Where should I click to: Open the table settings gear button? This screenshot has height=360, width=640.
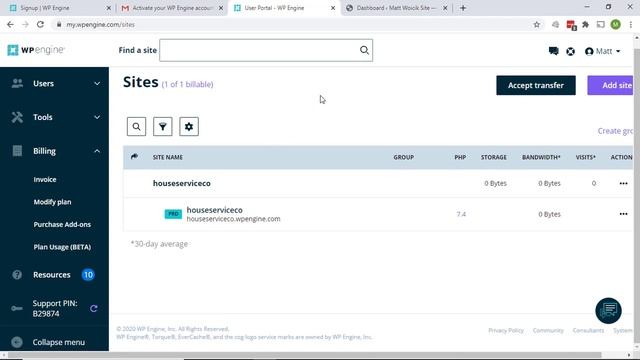[189, 127]
